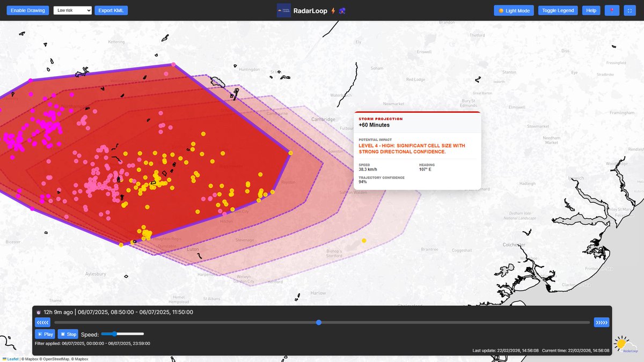
Task: Click the Cambridge city label on map
Action: click(x=324, y=119)
